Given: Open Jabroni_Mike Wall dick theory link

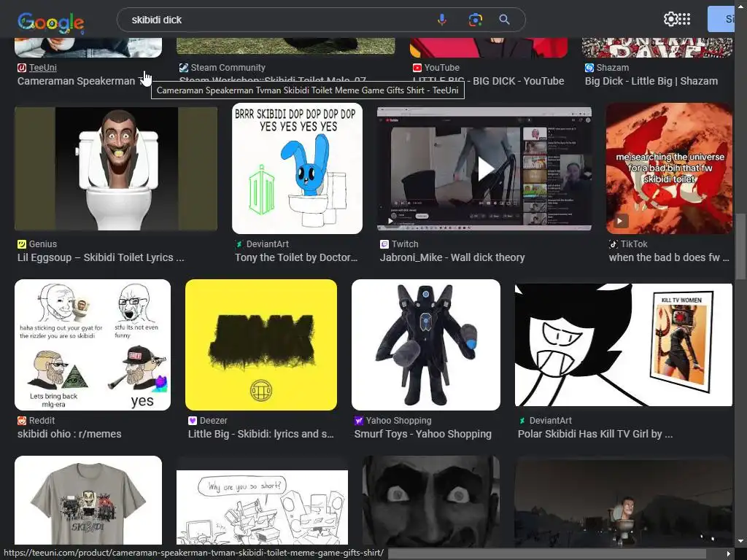Looking at the screenshot, I should 452,257.
